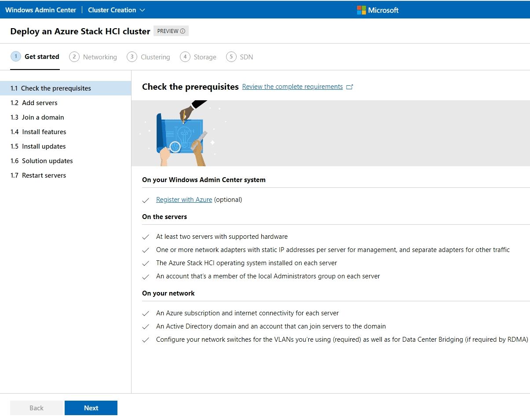The height and width of the screenshot is (420, 530).
Task: Click the 'Check the prerequisites' main heading
Action: tap(190, 87)
